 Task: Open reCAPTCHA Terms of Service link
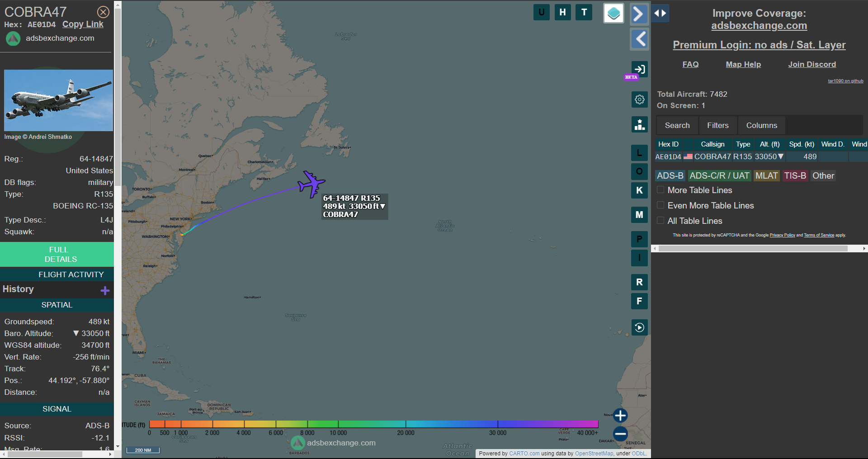(x=819, y=235)
